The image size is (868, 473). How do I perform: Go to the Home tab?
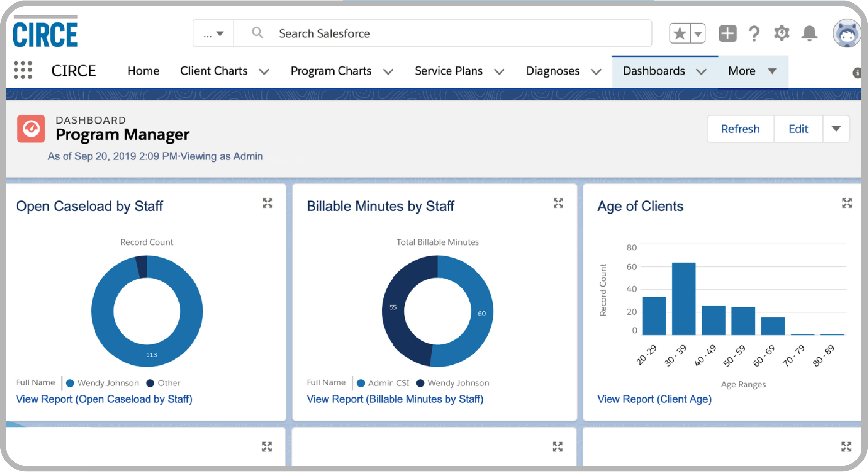(x=143, y=71)
